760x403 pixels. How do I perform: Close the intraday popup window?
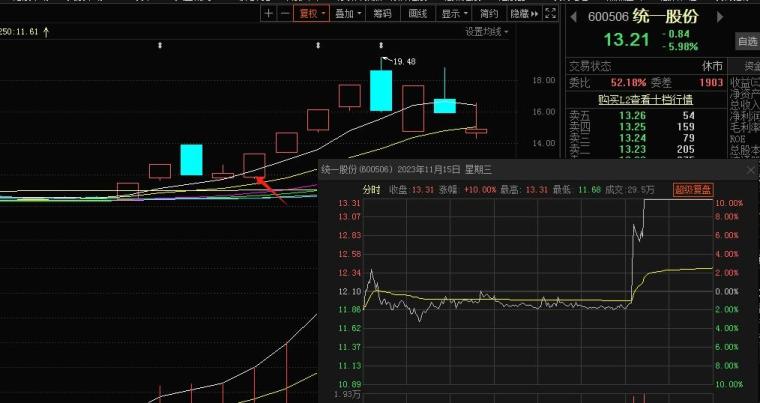coord(750,171)
